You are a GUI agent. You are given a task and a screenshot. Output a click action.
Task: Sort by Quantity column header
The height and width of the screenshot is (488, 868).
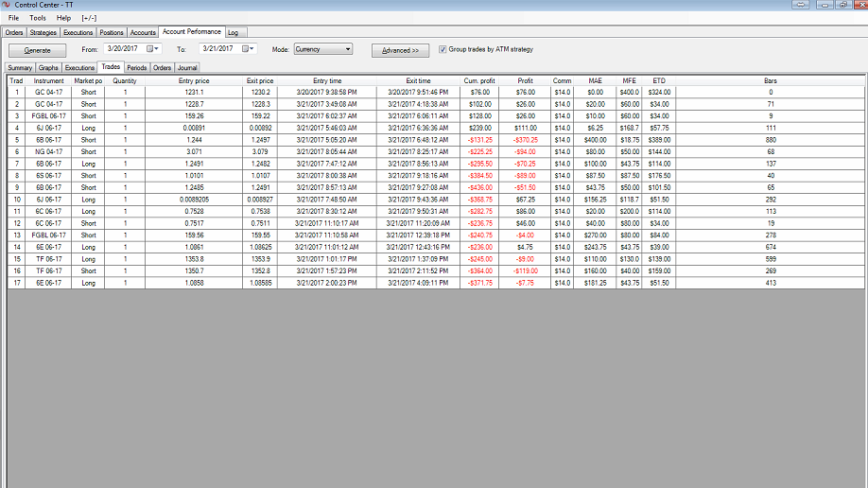tap(125, 81)
